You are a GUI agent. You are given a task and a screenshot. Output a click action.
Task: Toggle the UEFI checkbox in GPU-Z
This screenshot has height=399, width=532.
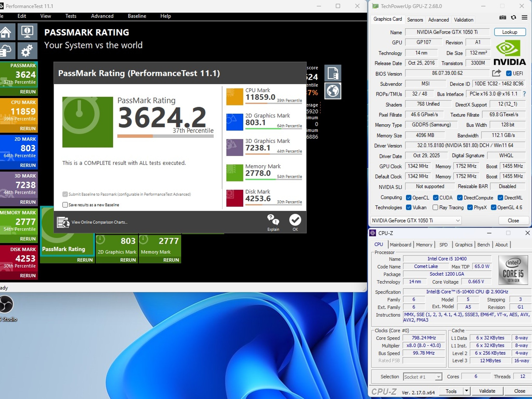(x=509, y=73)
